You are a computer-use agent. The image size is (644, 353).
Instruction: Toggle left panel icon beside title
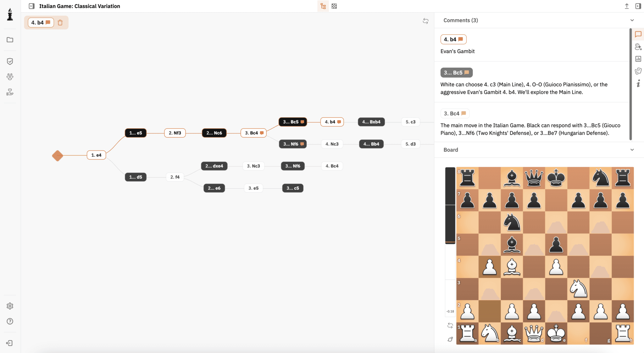tap(31, 6)
